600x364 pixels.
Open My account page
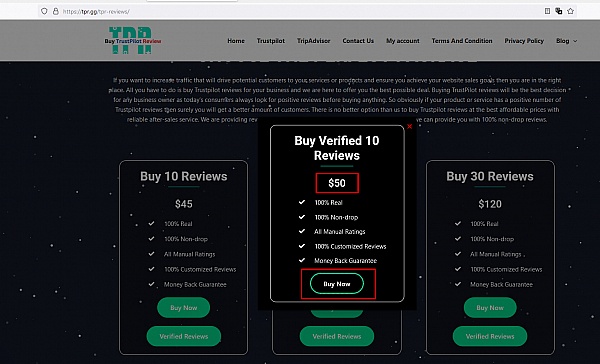[x=403, y=41]
